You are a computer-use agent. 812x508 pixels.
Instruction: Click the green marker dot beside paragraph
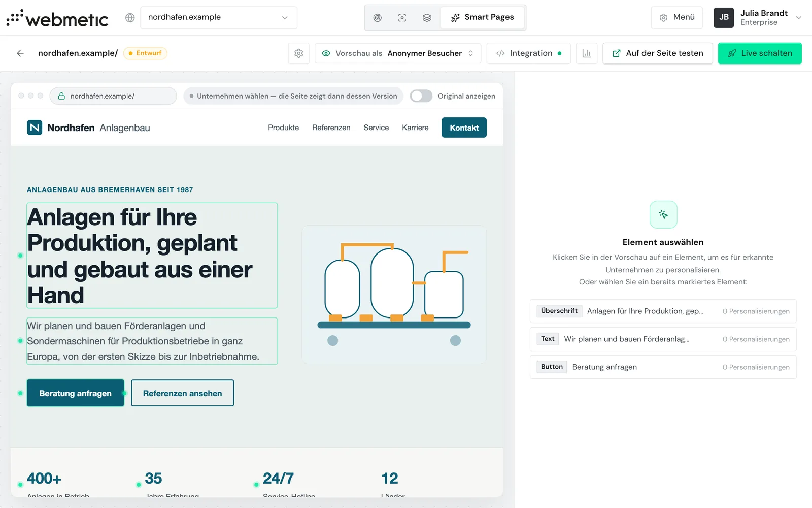click(x=20, y=341)
